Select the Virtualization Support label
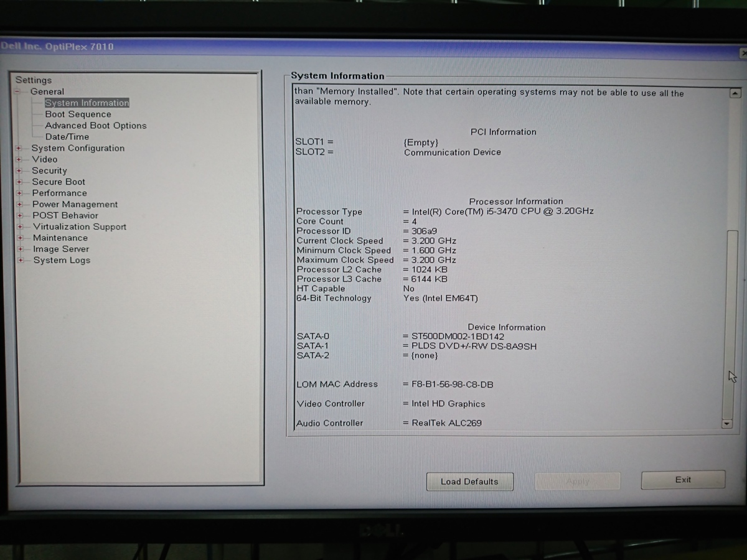This screenshot has width=747, height=560. [80, 226]
